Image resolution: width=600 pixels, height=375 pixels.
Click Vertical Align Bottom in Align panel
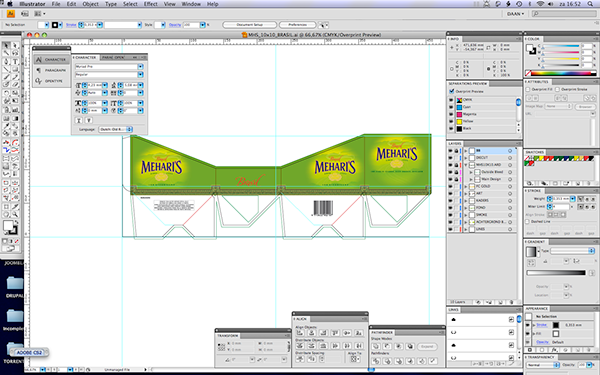tap(359, 333)
